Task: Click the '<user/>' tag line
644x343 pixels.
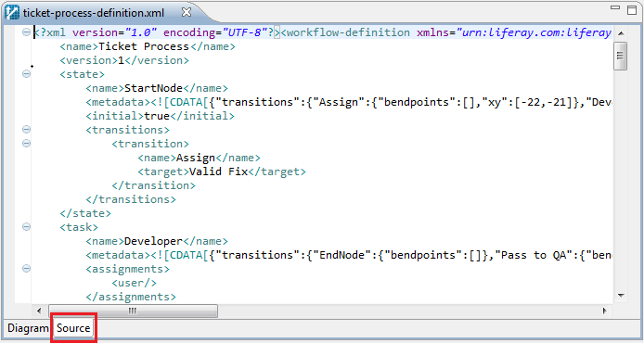Action: tap(134, 283)
